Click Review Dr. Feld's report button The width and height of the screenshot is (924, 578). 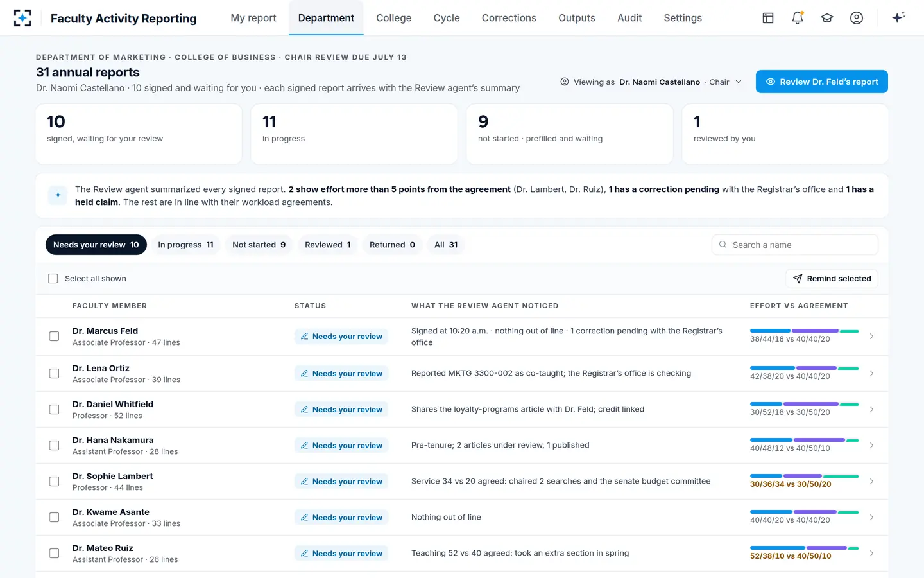[822, 82]
